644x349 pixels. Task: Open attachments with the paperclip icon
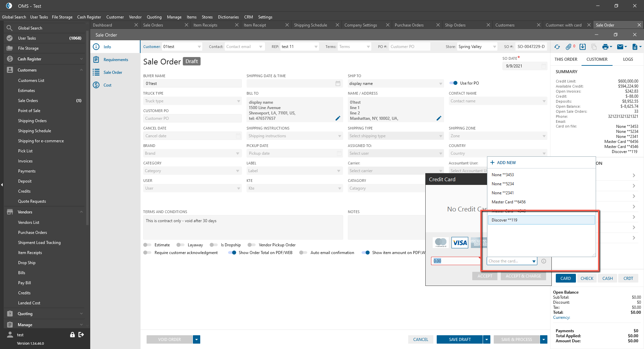(x=569, y=47)
